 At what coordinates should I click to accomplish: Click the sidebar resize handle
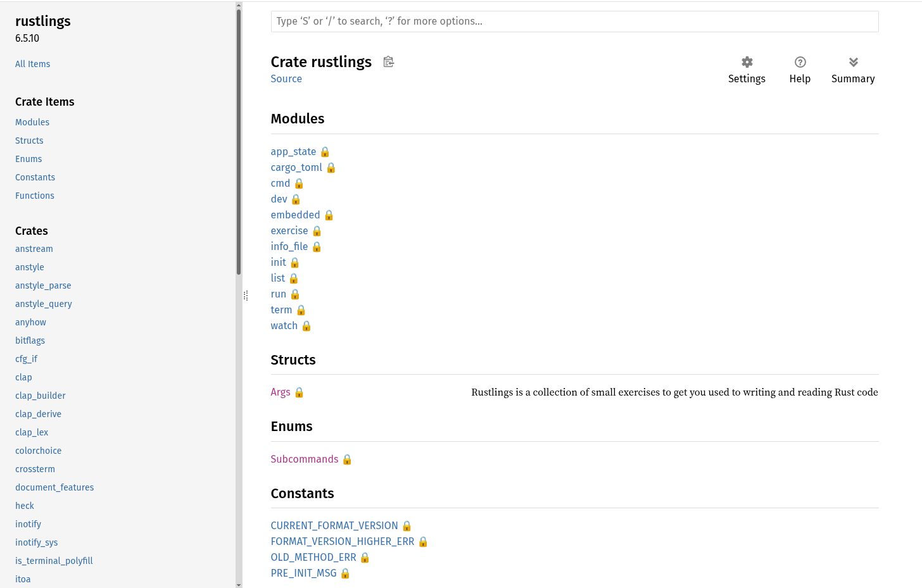[246, 296]
